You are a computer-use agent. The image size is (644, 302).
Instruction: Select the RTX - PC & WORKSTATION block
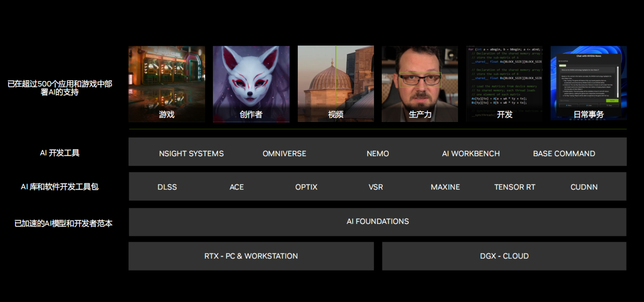click(x=251, y=256)
